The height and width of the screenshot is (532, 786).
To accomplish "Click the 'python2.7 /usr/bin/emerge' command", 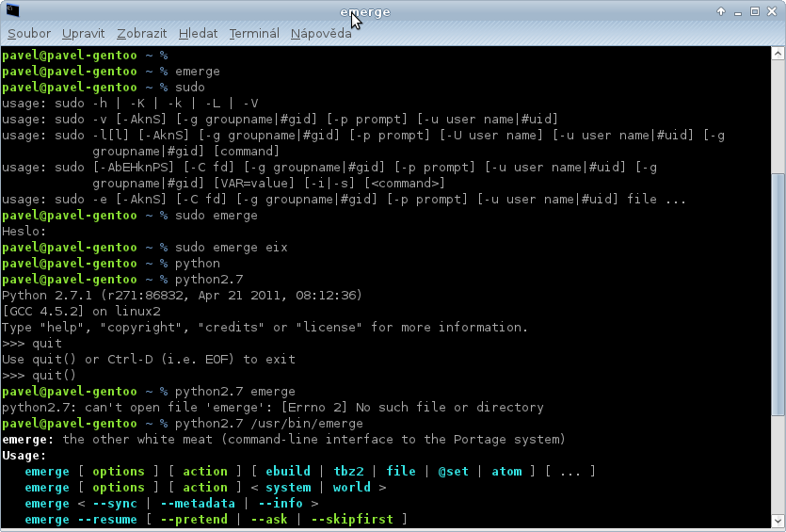I will tap(268, 423).
